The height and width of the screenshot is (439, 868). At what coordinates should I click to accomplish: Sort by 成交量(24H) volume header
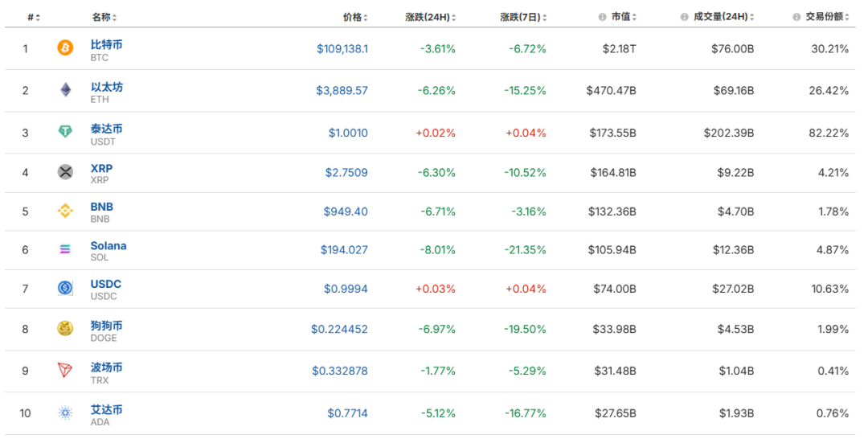[720, 17]
